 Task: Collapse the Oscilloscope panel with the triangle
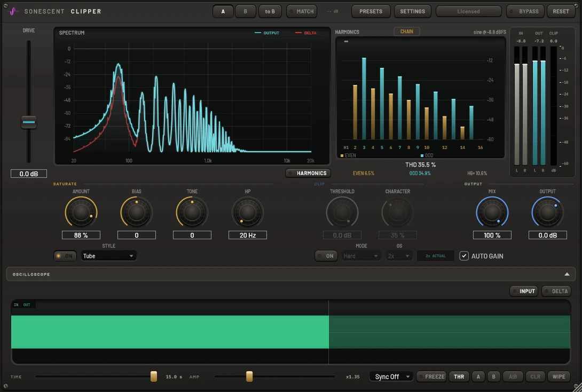[567, 275]
